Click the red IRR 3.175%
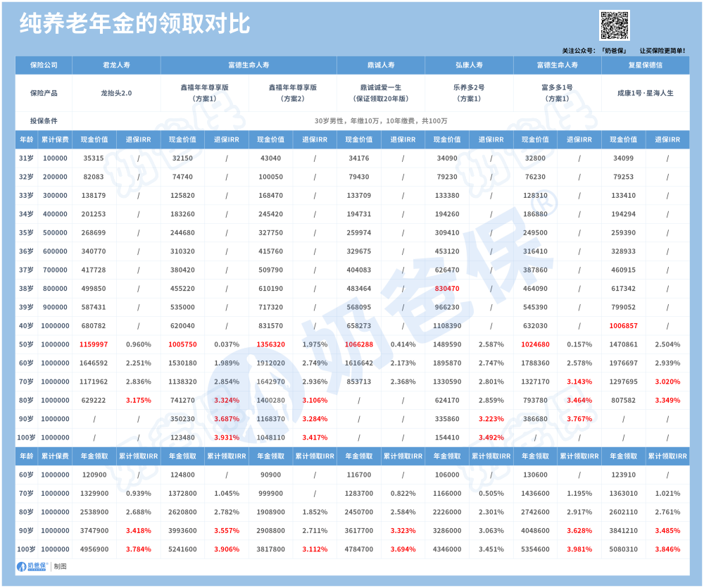 [x=138, y=400]
